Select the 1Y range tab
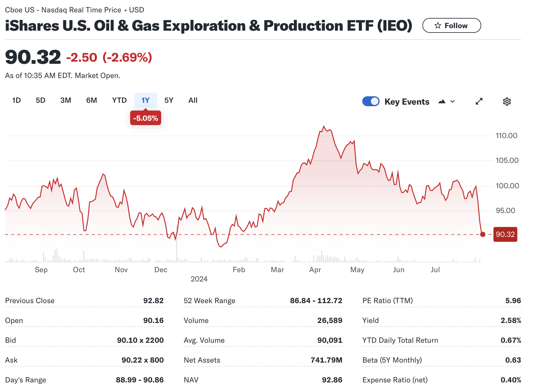The width and height of the screenshot is (533, 392). pyautogui.click(x=146, y=100)
